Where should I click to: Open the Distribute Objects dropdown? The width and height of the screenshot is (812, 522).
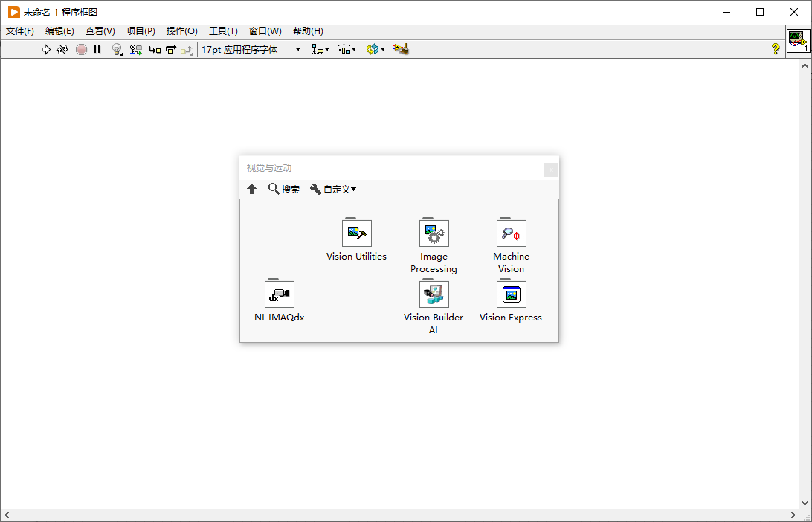tap(347, 49)
